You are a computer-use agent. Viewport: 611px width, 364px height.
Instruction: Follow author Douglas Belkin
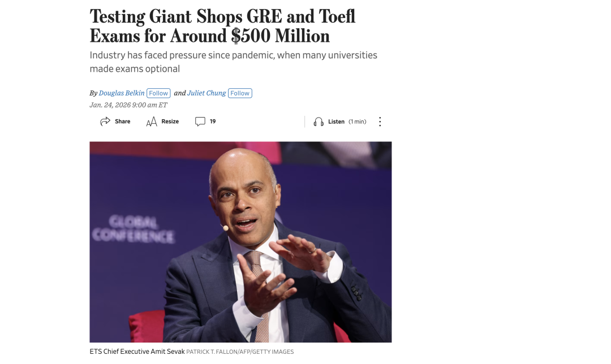(158, 93)
